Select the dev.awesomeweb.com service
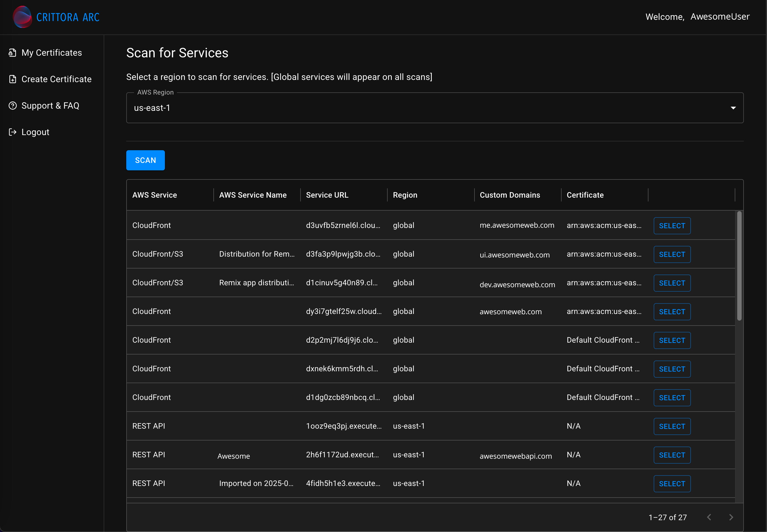 point(672,283)
